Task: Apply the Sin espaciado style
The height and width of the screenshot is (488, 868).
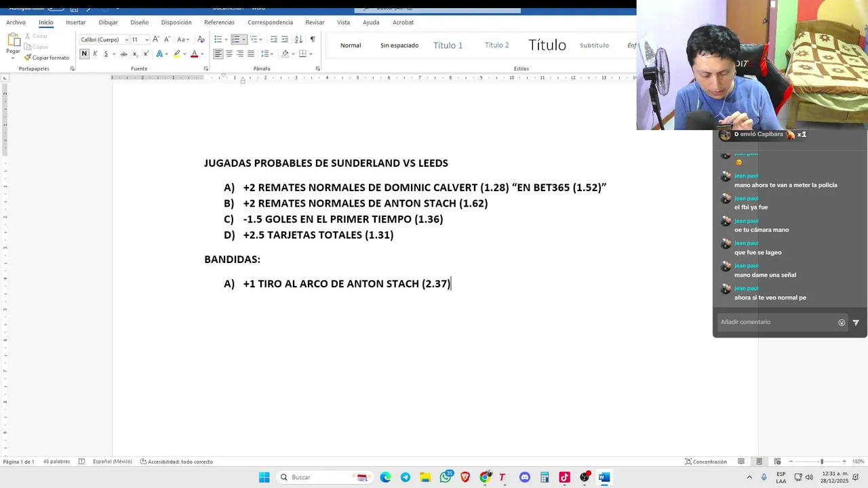Action: [x=399, y=45]
